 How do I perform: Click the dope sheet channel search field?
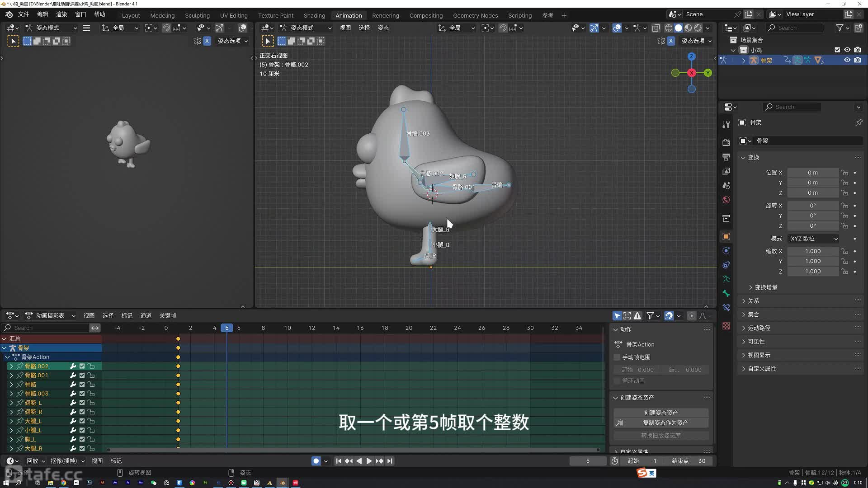click(45, 328)
